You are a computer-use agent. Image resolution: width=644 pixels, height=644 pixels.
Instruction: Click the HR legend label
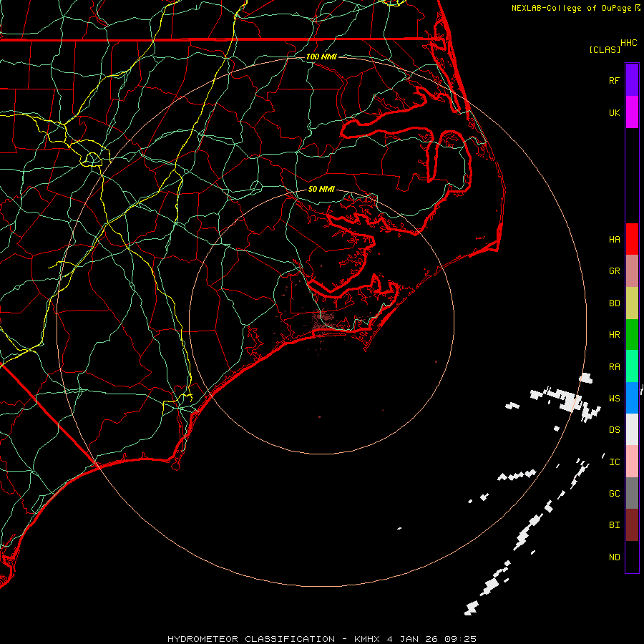(614, 335)
